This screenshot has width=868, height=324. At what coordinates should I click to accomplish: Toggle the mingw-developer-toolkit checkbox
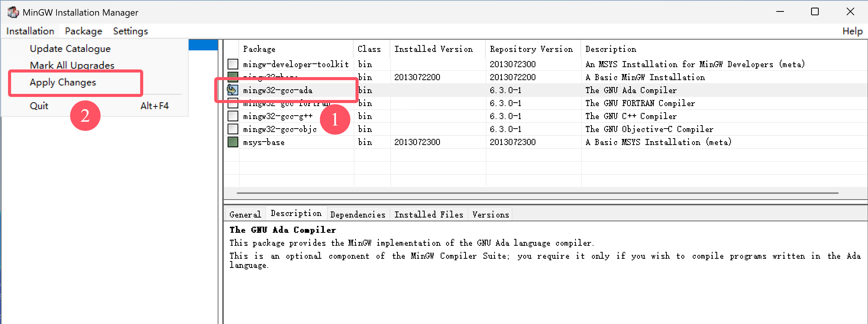[233, 64]
